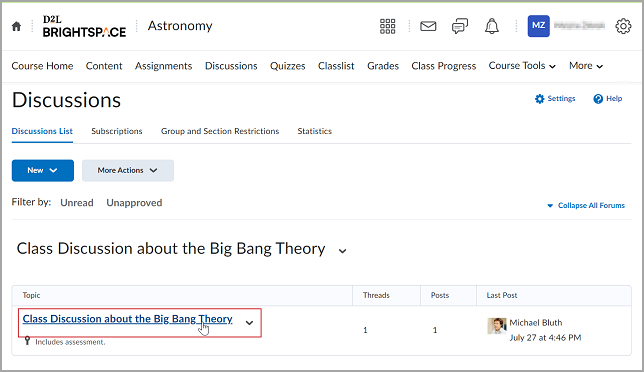Open the message alerts envelope icon
644x372 pixels.
428,26
